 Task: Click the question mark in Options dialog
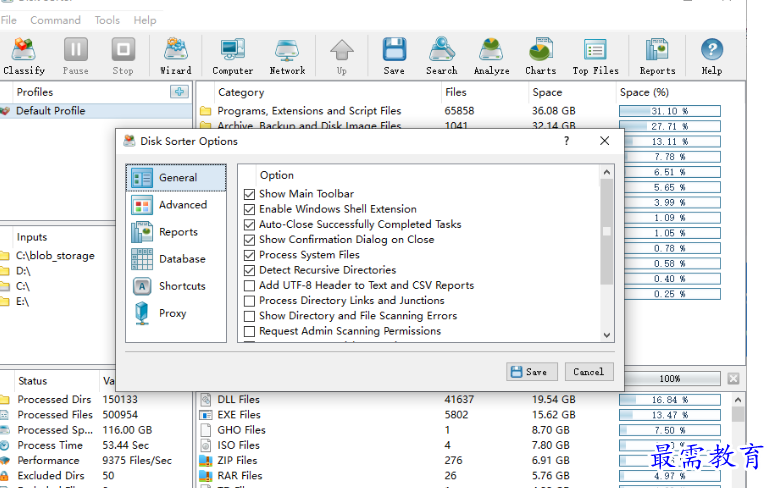click(x=567, y=141)
